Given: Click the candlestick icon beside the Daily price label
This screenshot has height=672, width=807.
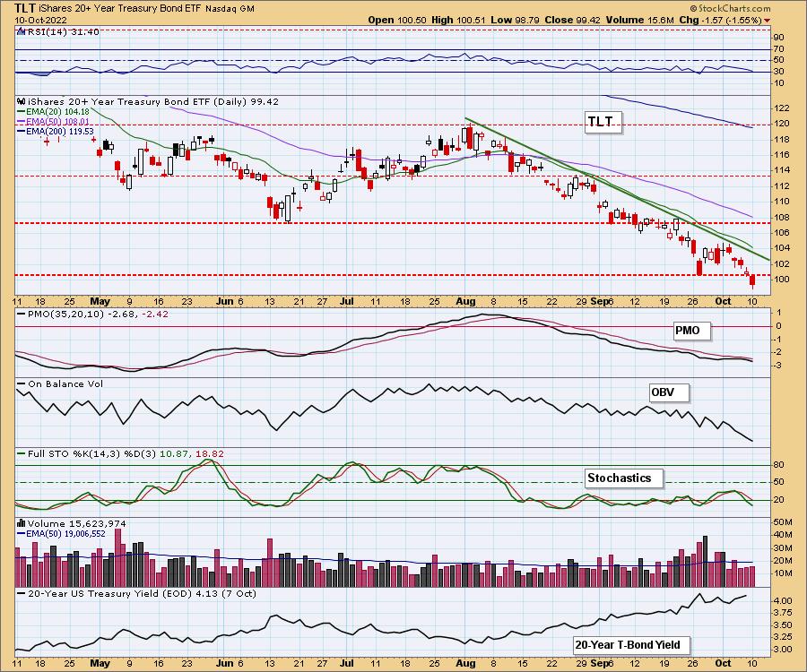Looking at the screenshot, I should coord(22,101).
